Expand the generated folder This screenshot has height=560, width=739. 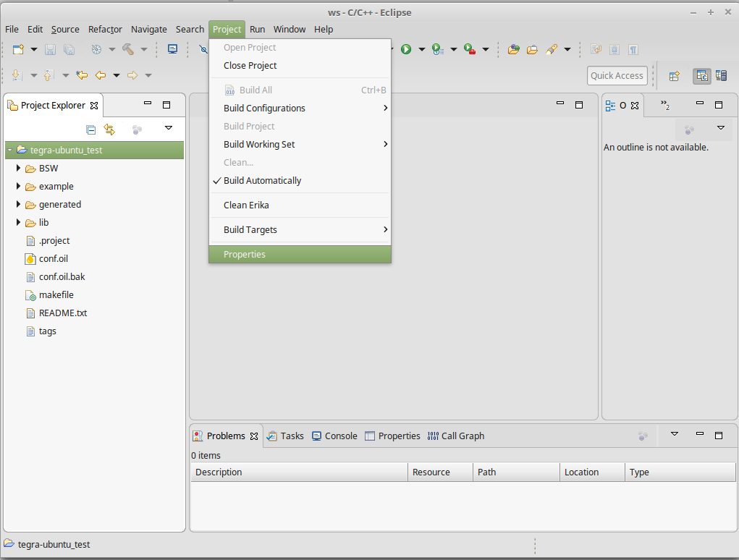point(18,204)
